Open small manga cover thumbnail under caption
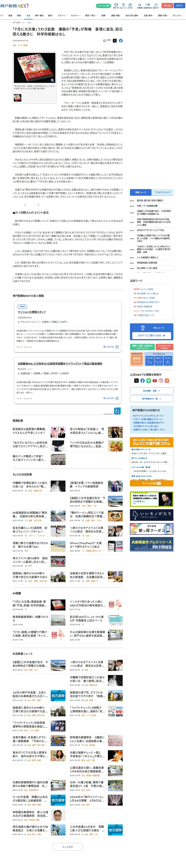 [17, 98]
